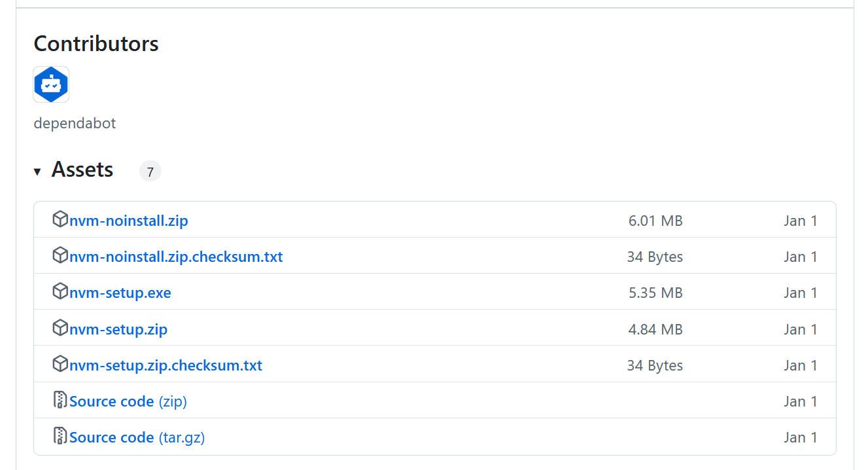Download nvm-noinstall.zip
Image resolution: width=868 pixels, height=470 pixels.
point(129,221)
